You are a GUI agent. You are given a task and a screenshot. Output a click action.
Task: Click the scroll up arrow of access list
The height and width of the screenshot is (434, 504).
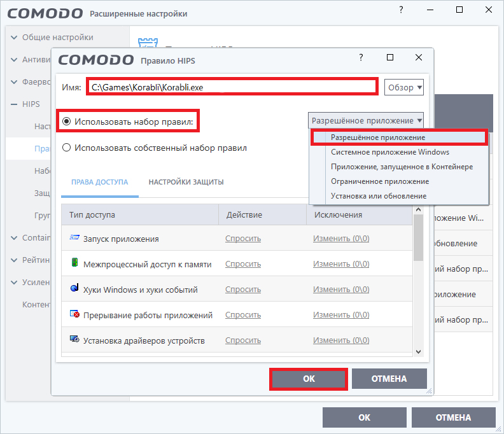418,209
